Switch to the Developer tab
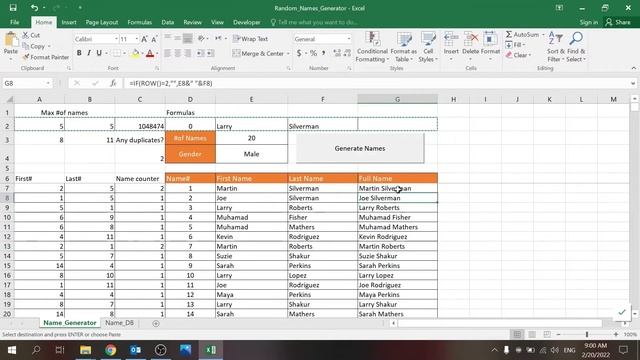Image resolution: width=640 pixels, height=360 pixels. tap(247, 22)
